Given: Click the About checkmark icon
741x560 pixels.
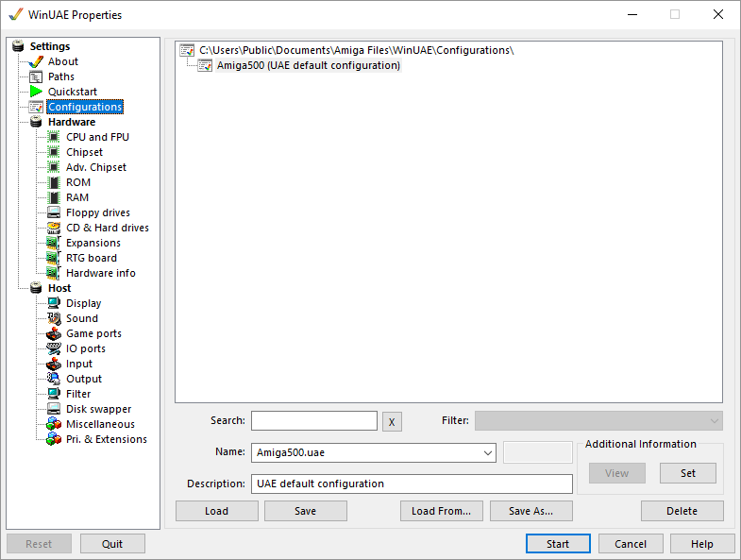Looking at the screenshot, I should click(36, 61).
